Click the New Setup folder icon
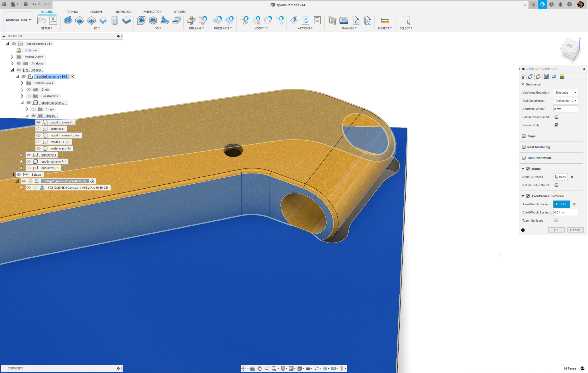This screenshot has height=373, width=588. [42, 21]
